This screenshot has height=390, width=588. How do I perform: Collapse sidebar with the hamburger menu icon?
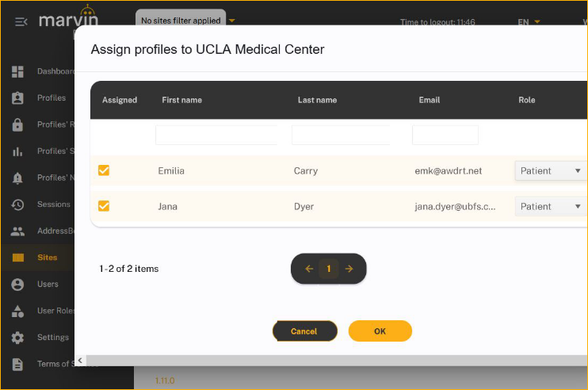click(x=21, y=21)
